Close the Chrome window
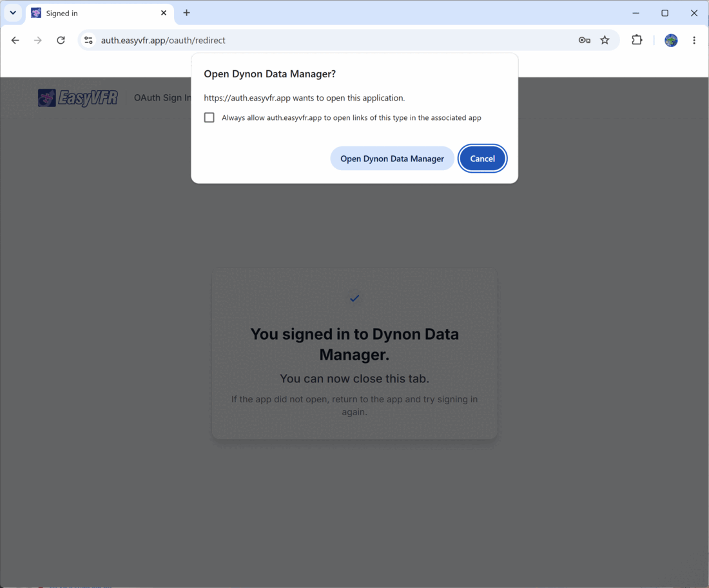 point(694,13)
